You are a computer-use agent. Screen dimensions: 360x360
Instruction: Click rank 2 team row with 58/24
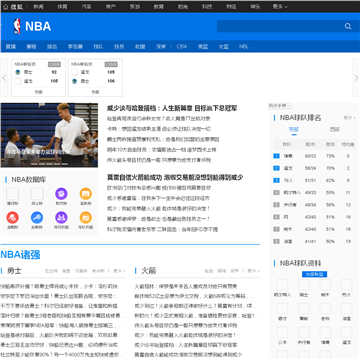(314, 168)
